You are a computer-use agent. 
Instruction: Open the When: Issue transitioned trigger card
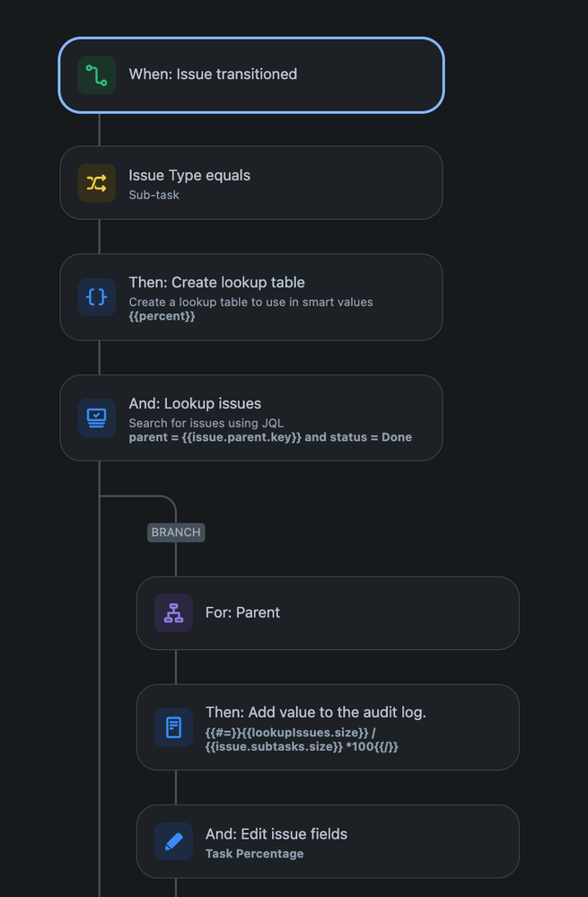tap(251, 75)
